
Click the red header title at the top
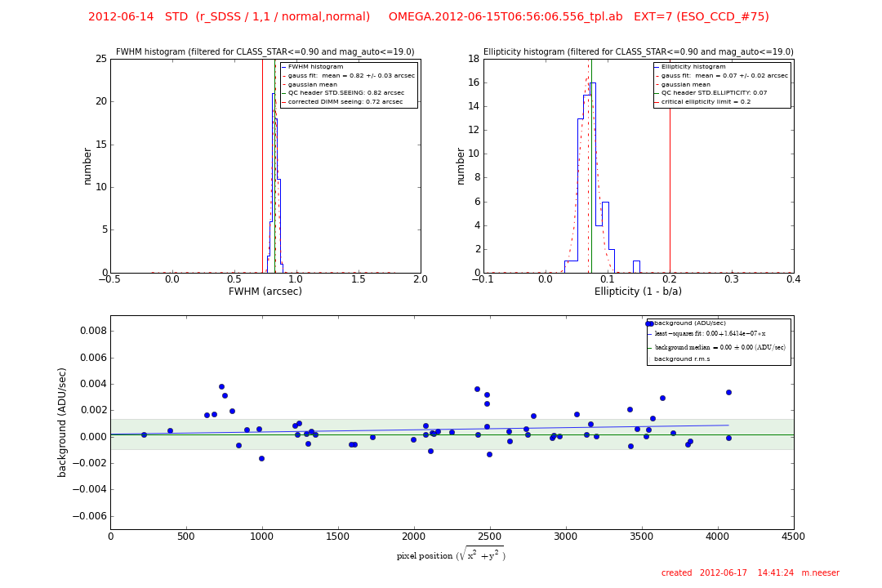[x=428, y=17]
